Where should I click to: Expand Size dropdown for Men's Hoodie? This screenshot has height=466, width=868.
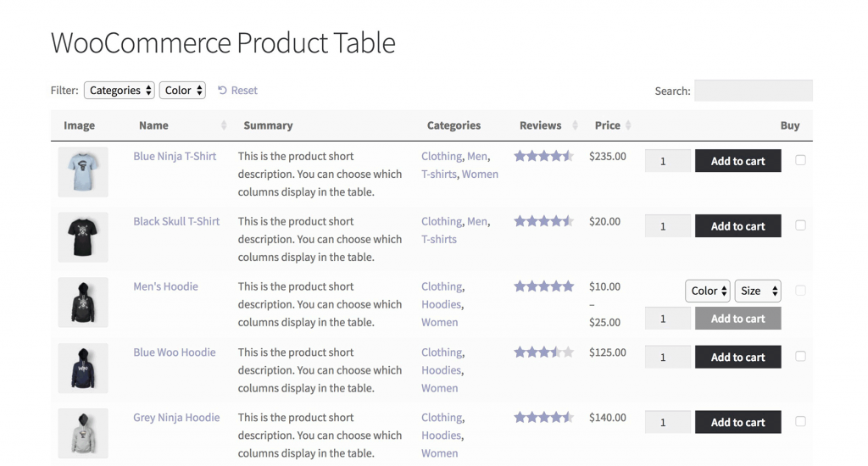(758, 291)
